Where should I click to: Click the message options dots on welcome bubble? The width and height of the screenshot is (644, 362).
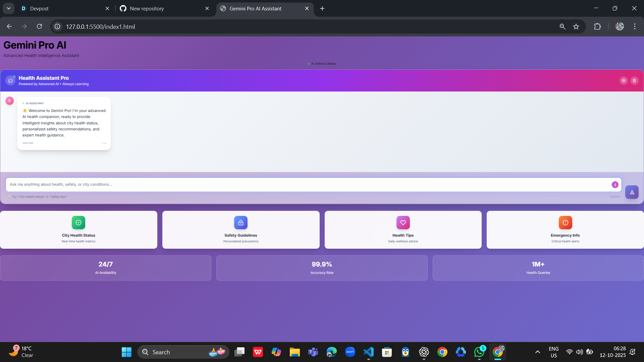(x=104, y=143)
